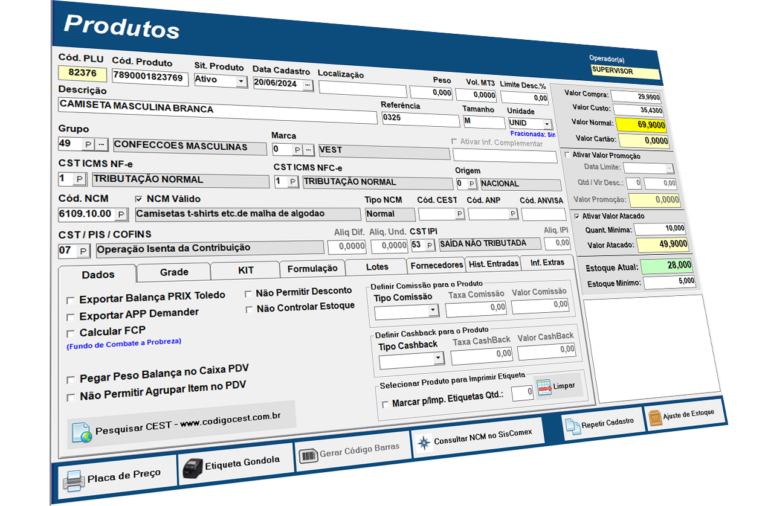The image size is (768, 506).
Task: Click the Tamanho field showing M
Action: (x=483, y=121)
